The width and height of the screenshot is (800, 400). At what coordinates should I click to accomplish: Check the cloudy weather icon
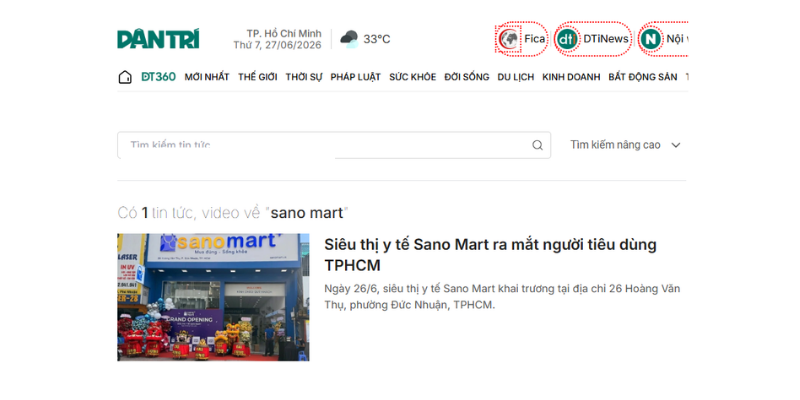tap(349, 39)
